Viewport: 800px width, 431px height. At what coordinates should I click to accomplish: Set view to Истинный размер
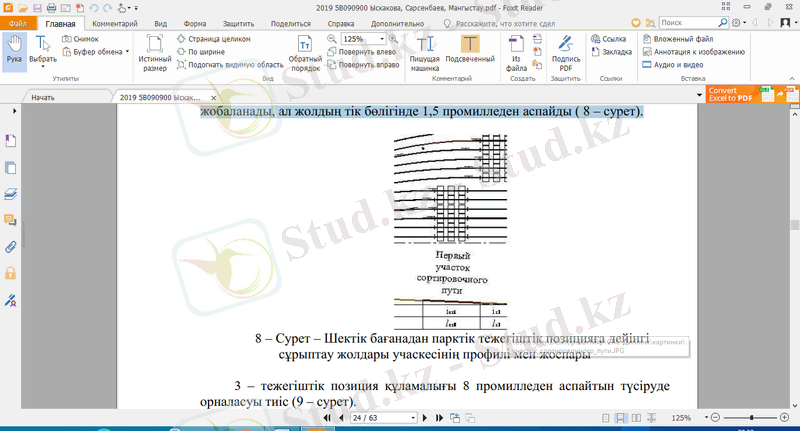coord(155,53)
